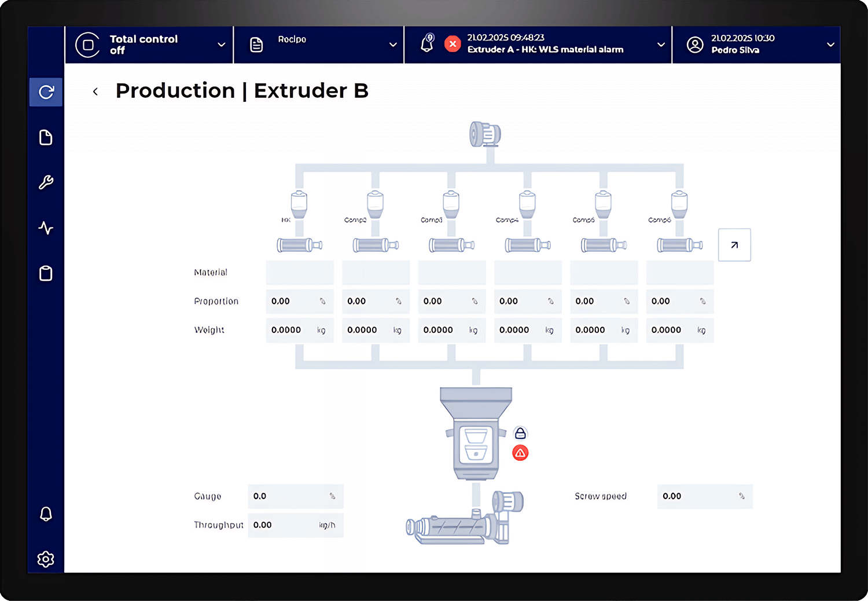Go back using the arrow beside Production

click(x=95, y=91)
